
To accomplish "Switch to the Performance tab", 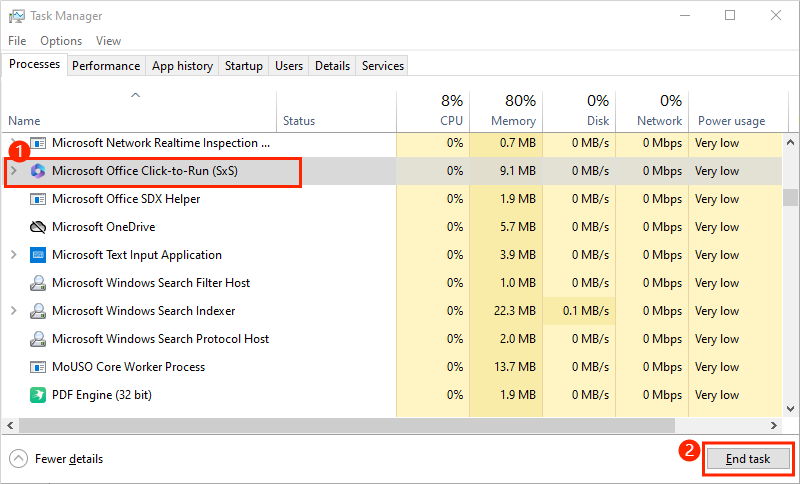I will (x=106, y=66).
